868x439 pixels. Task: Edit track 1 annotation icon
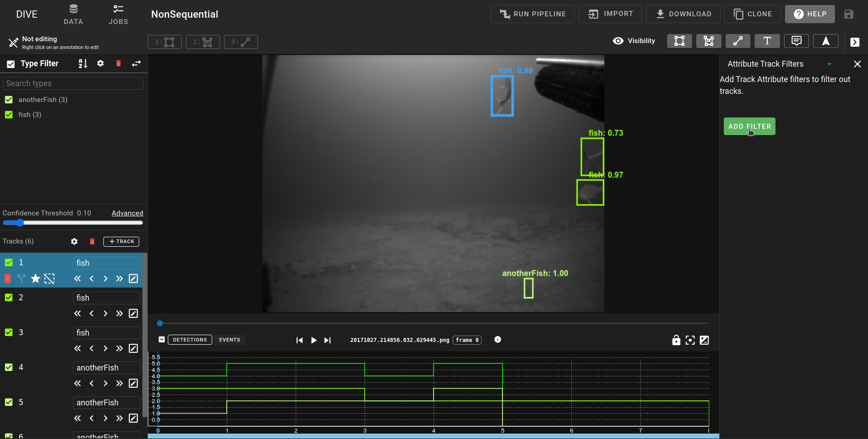[133, 278]
